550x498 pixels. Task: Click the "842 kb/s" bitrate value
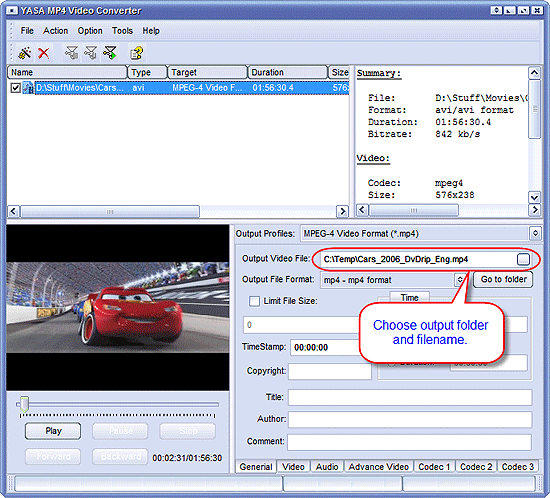point(458,134)
